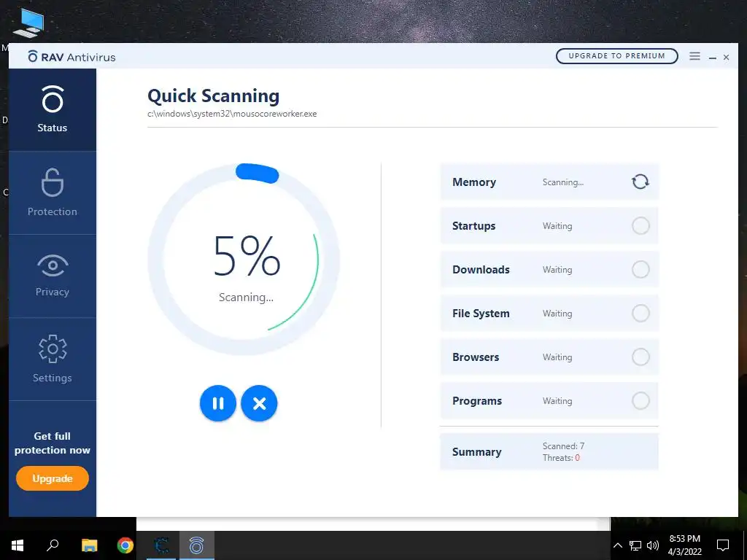747x560 pixels.
Task: Show hidden system tray icons
Action: click(617, 545)
